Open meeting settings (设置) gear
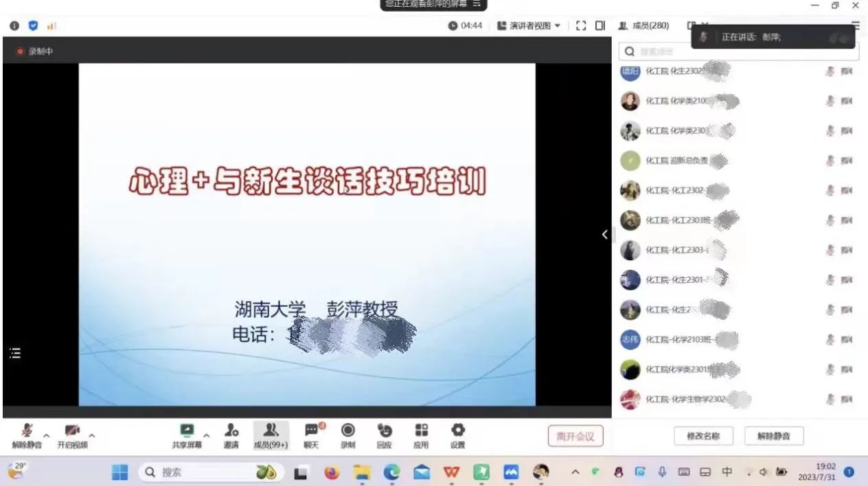The image size is (868, 486). tap(457, 435)
